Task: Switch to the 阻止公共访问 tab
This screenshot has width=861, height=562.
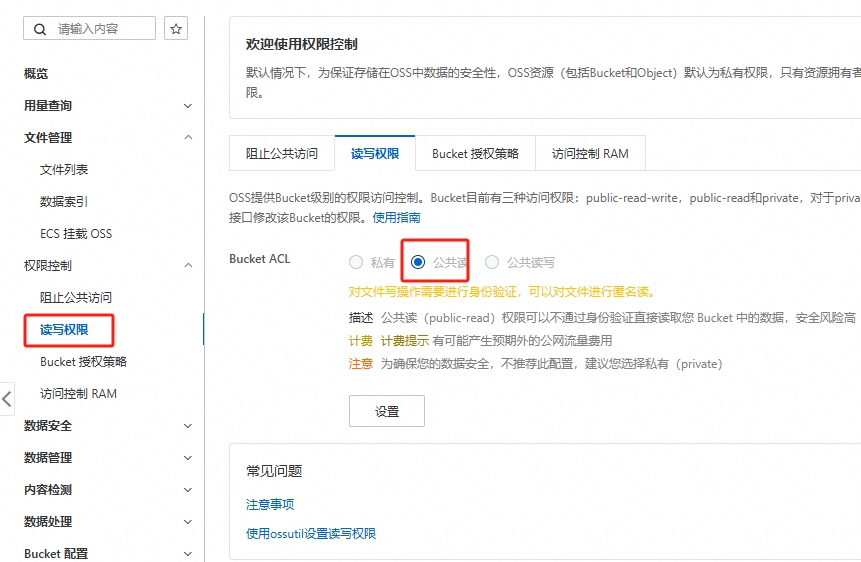Action: point(282,153)
